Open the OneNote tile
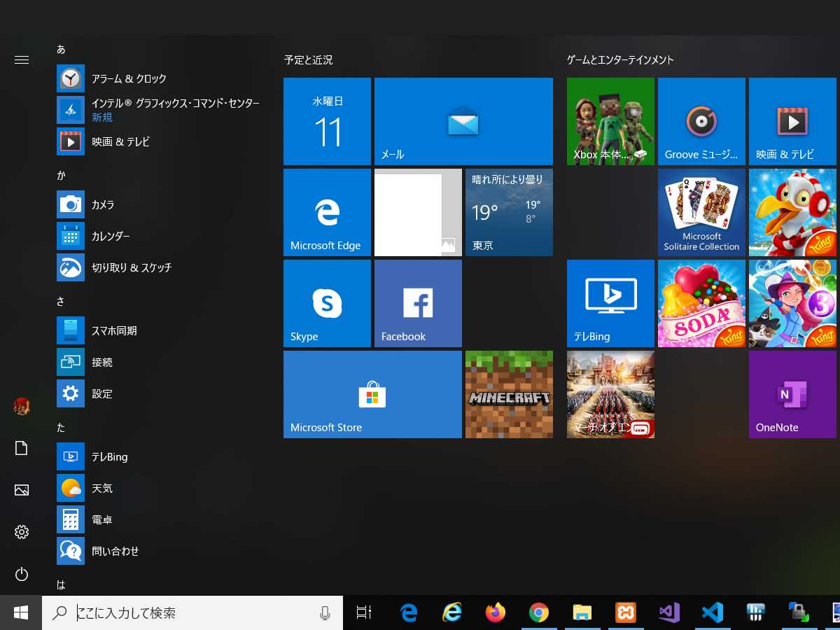This screenshot has height=630, width=840. point(792,394)
